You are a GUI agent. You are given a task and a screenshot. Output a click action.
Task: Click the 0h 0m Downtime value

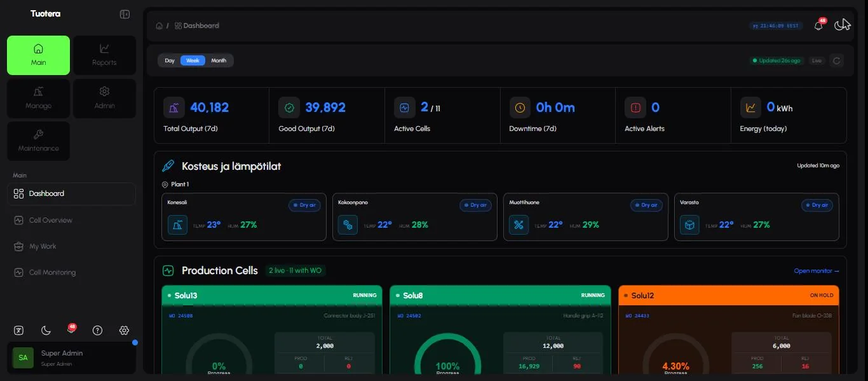(x=555, y=107)
